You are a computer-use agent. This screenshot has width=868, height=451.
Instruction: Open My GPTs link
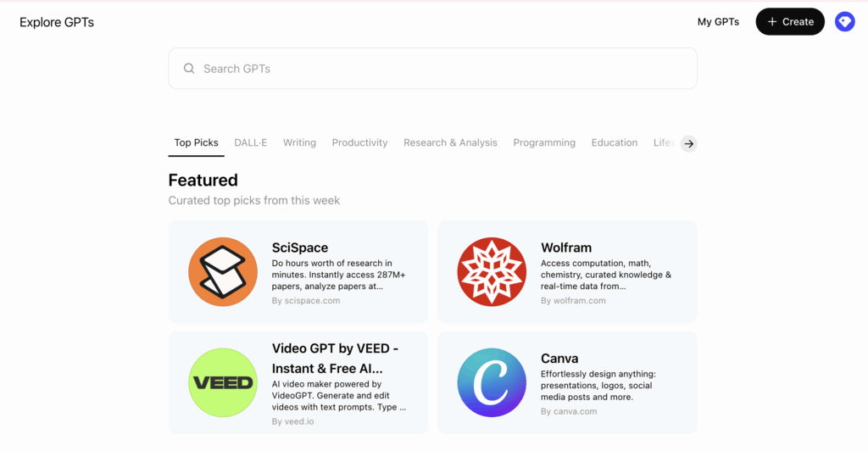point(718,21)
